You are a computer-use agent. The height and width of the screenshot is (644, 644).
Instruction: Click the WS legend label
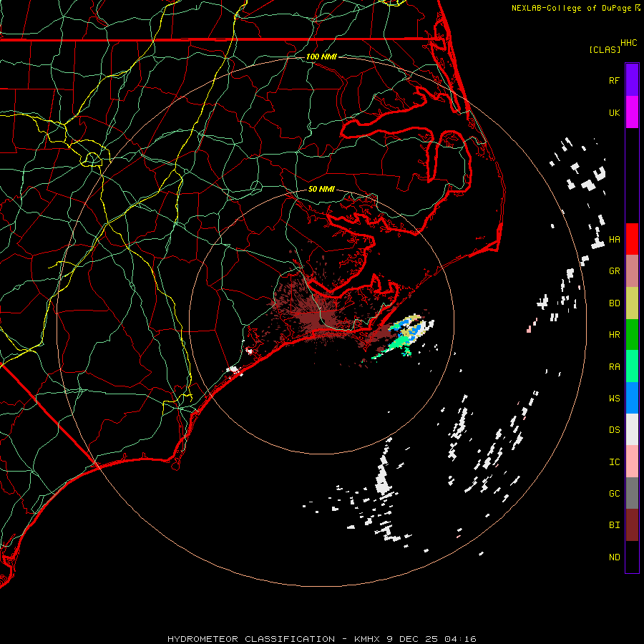(614, 399)
